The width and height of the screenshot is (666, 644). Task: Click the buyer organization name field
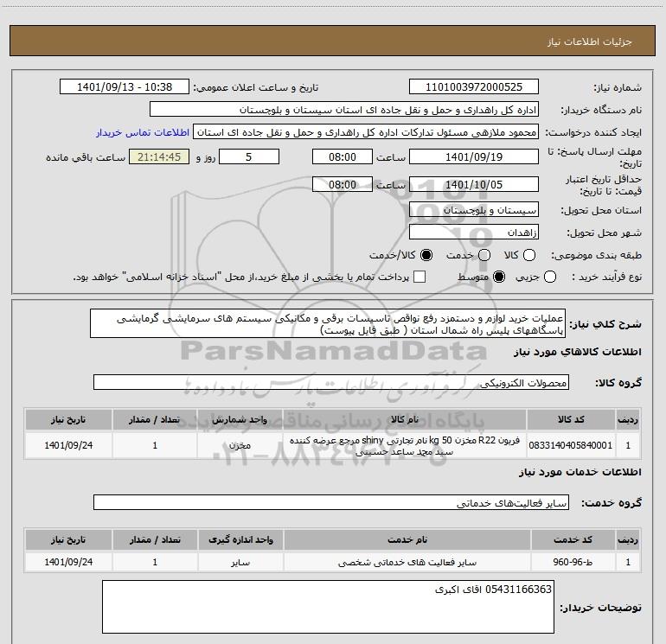coord(344,110)
